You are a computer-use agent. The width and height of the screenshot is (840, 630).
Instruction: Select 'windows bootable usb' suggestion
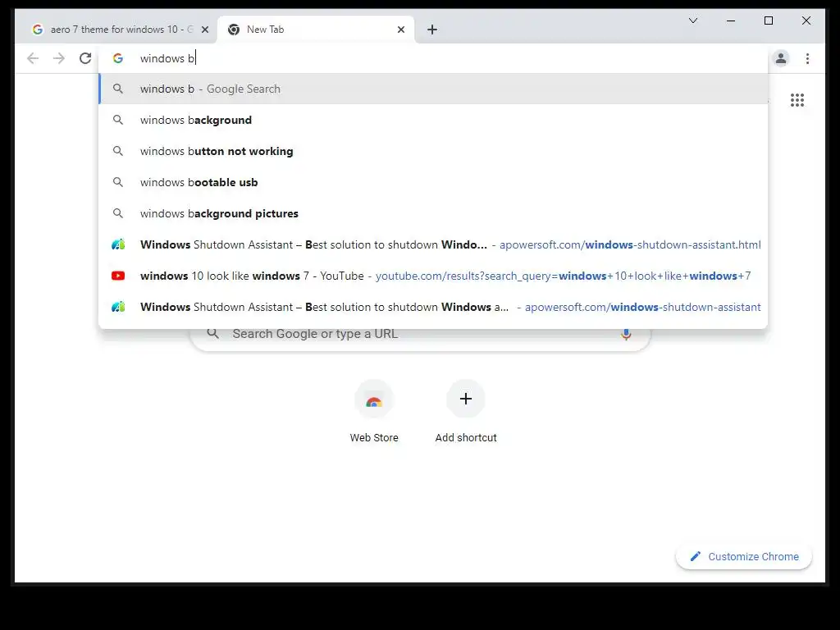coord(433,182)
